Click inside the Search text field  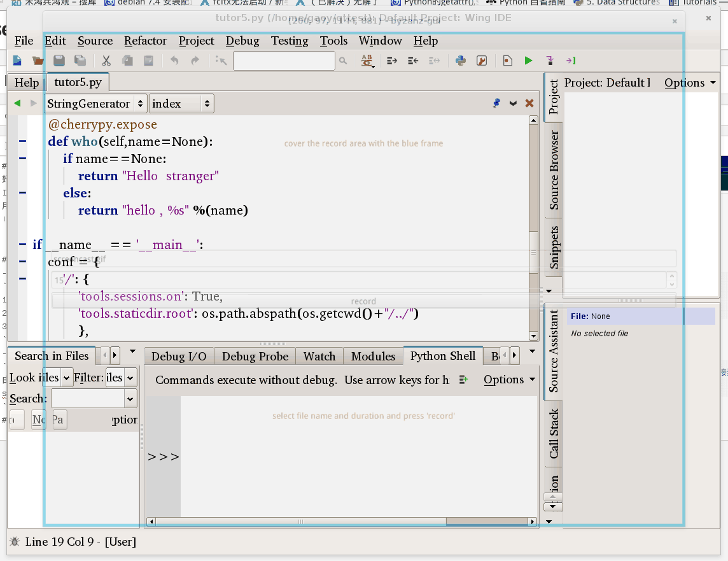click(89, 399)
